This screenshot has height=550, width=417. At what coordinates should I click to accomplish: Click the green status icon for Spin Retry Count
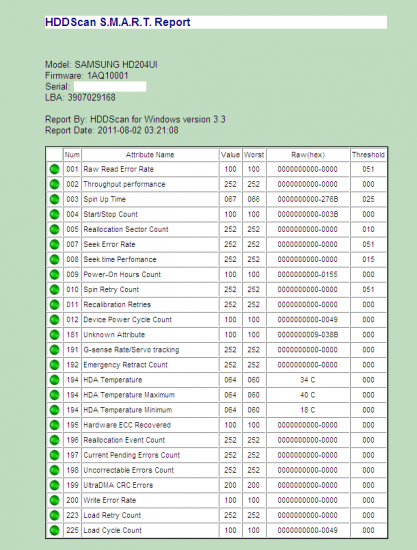point(54,290)
